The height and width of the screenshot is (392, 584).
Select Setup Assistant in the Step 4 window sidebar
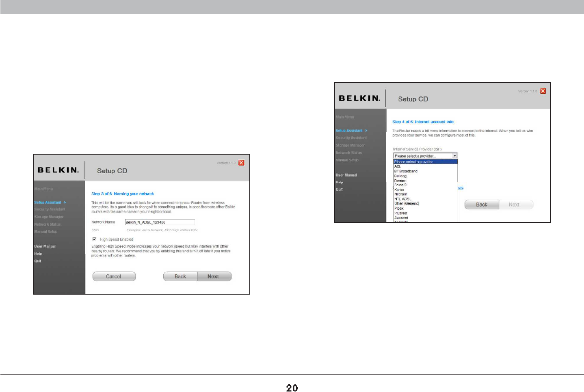[351, 131]
